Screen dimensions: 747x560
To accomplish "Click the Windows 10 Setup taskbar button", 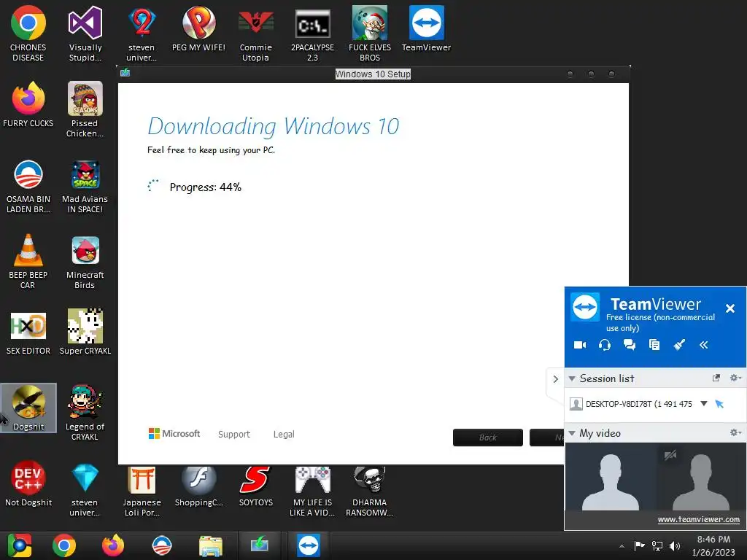I will tap(260, 545).
